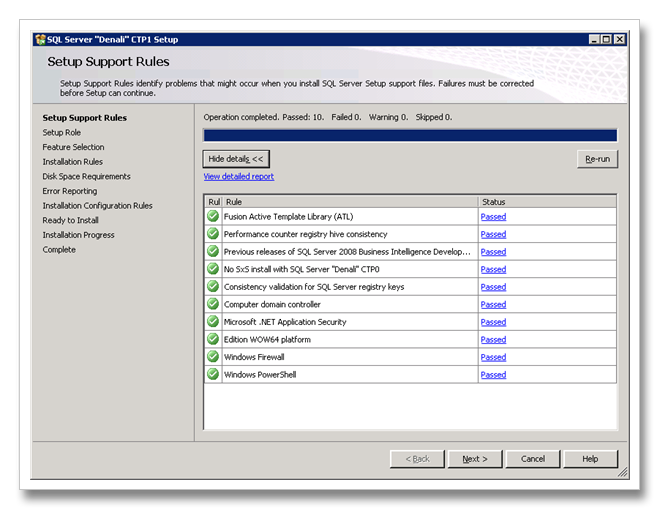Click the SQL Server setup title bar icon

click(x=40, y=40)
